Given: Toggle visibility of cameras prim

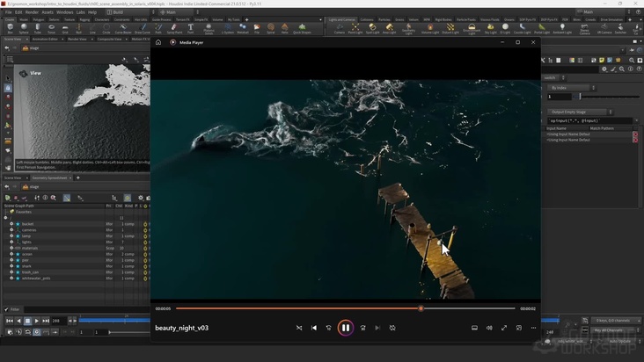Looking at the screenshot, I should [11, 230].
